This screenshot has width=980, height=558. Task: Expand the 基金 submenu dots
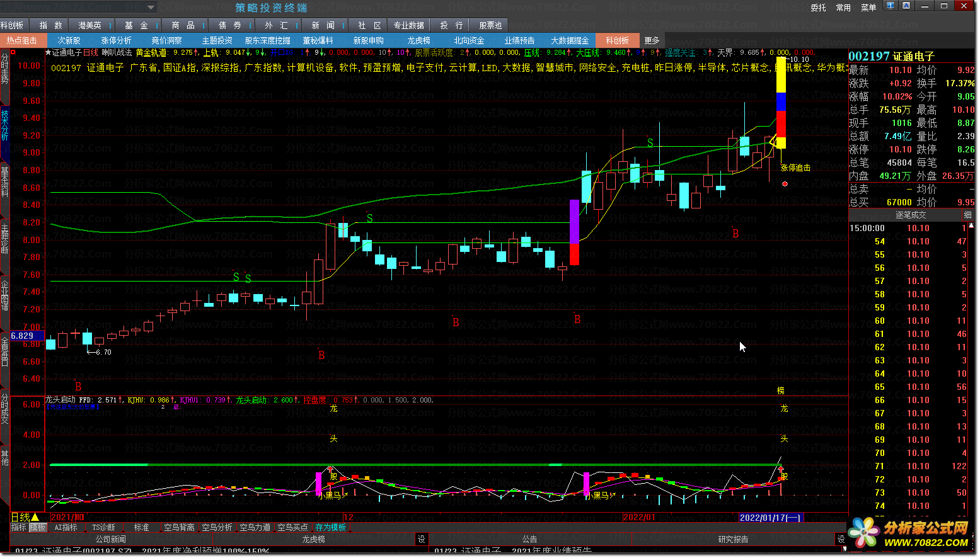tap(157, 25)
